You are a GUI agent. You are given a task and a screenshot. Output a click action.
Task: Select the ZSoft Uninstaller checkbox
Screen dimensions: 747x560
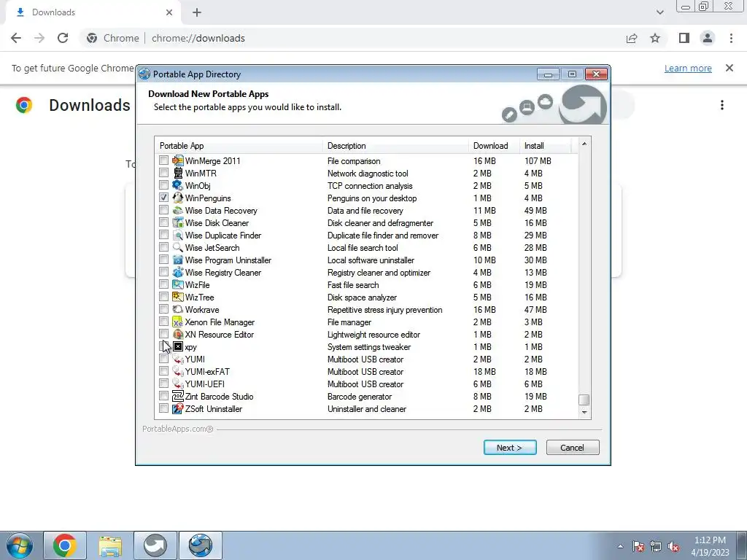point(164,408)
